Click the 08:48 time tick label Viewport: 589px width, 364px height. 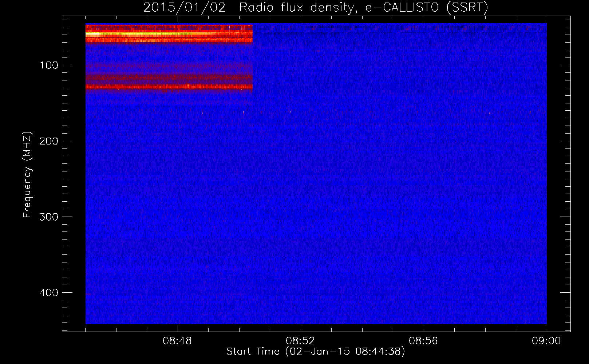pos(177,341)
